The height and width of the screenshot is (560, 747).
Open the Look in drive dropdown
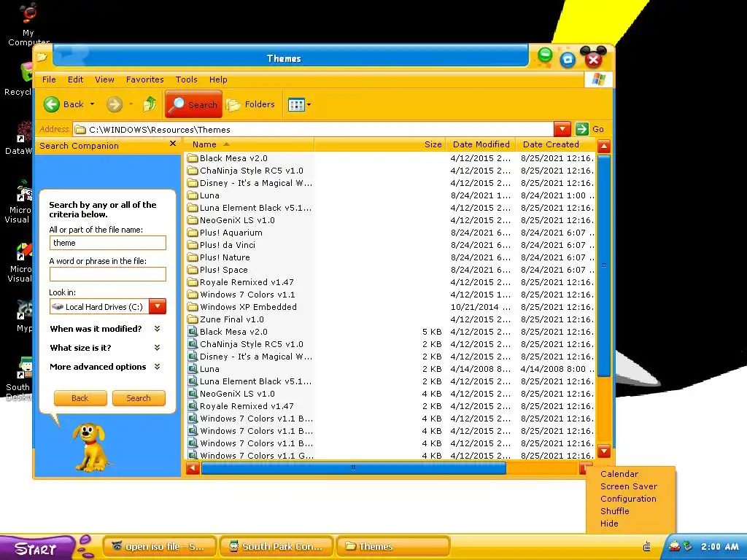click(x=158, y=307)
